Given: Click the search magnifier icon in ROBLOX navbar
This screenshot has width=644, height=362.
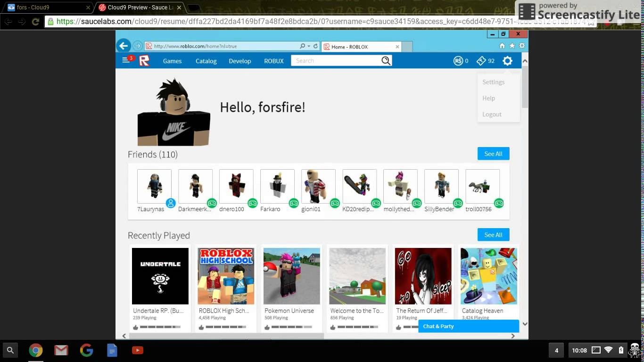Looking at the screenshot, I should (386, 60).
